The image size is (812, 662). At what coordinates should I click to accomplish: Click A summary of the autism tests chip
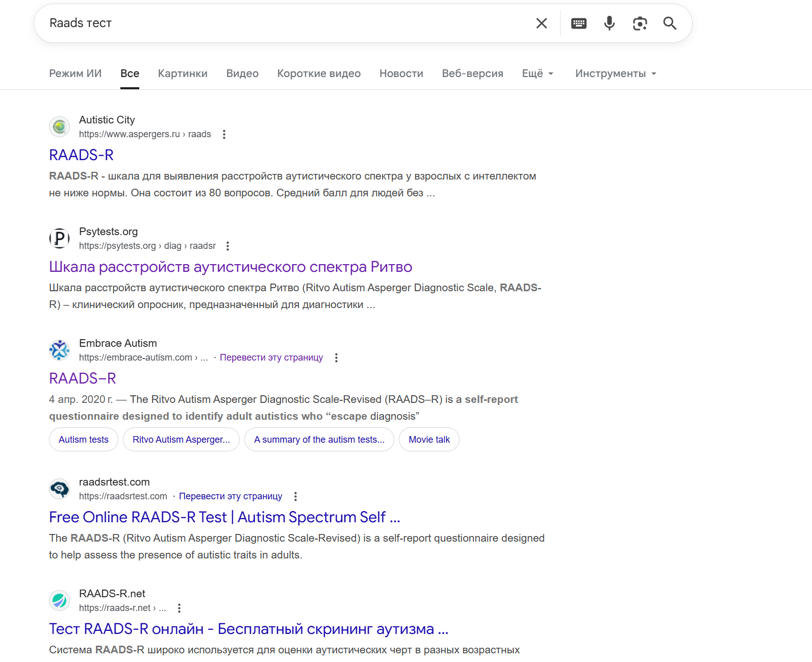[319, 440]
